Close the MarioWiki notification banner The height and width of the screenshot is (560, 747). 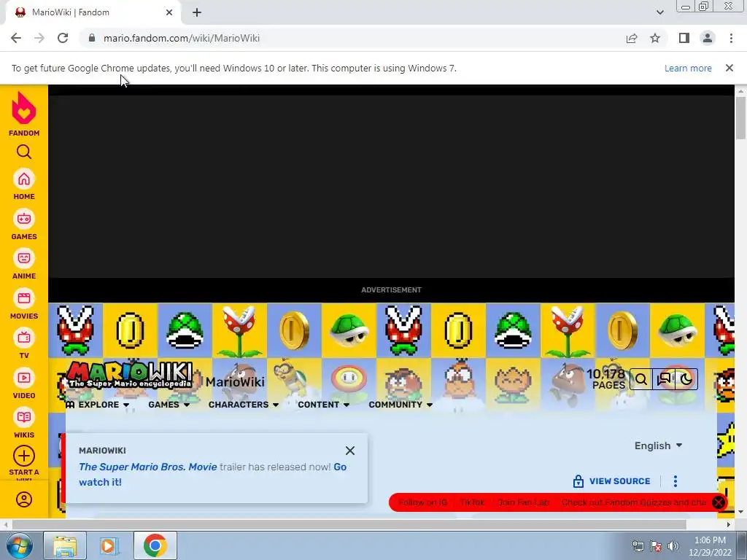350,451
